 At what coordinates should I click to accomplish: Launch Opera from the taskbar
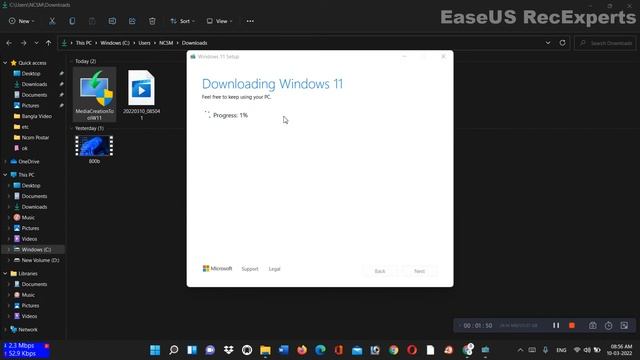412,350
